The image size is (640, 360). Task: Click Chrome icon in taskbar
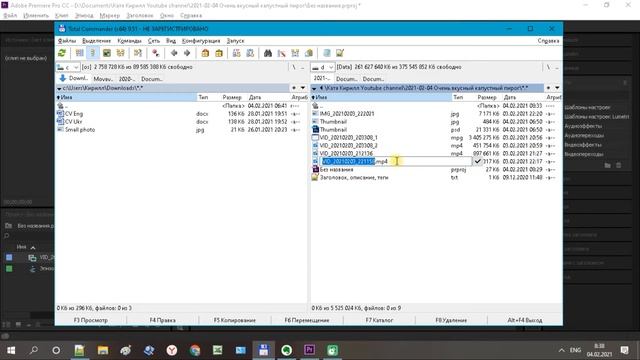coord(195,350)
